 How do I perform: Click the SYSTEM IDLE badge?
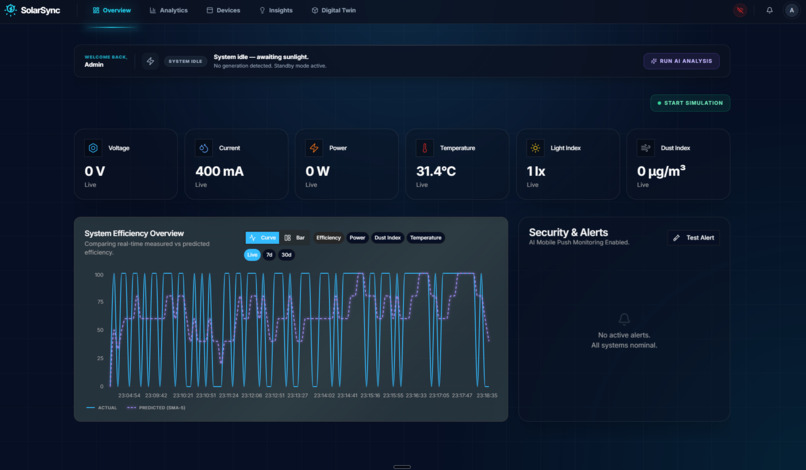click(x=186, y=61)
